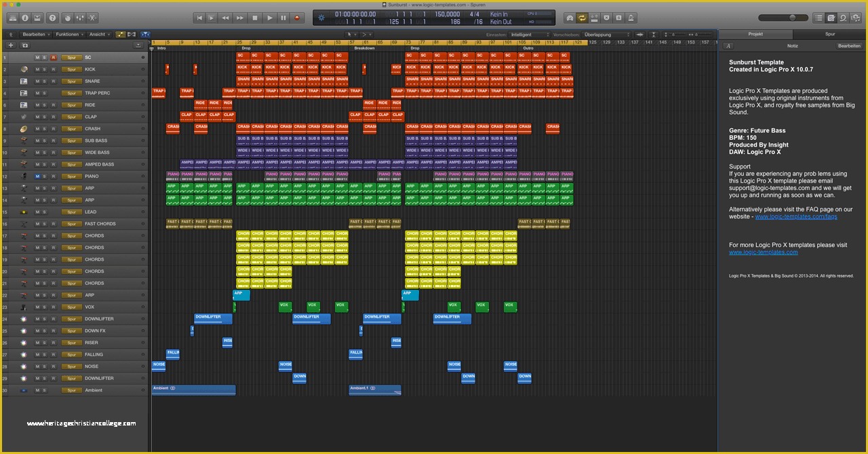Viewport: 868px width, 454px height.
Task: Toggle the Note Pads button
Action: (831, 18)
